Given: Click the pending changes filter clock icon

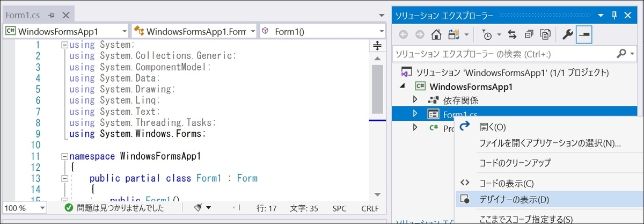Looking at the screenshot, I should point(487,35).
